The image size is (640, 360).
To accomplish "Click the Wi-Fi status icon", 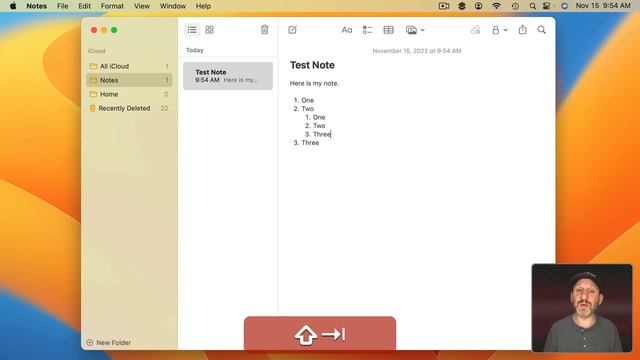I will tap(496, 6).
